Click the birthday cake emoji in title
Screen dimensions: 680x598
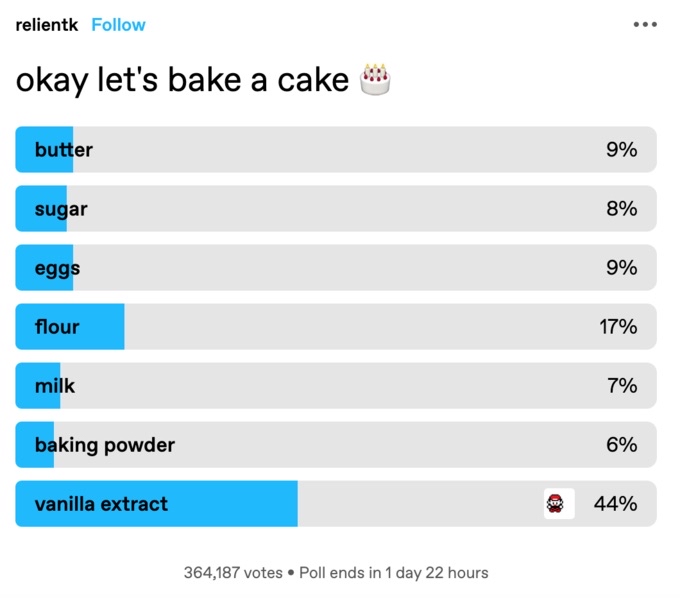click(x=375, y=79)
